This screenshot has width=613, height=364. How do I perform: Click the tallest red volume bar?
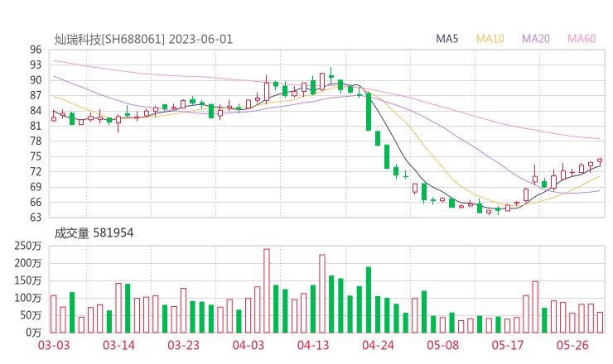point(267,290)
